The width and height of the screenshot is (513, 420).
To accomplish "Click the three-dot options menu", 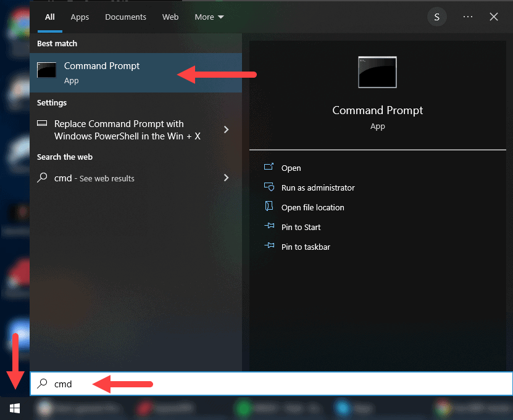I will tap(467, 17).
